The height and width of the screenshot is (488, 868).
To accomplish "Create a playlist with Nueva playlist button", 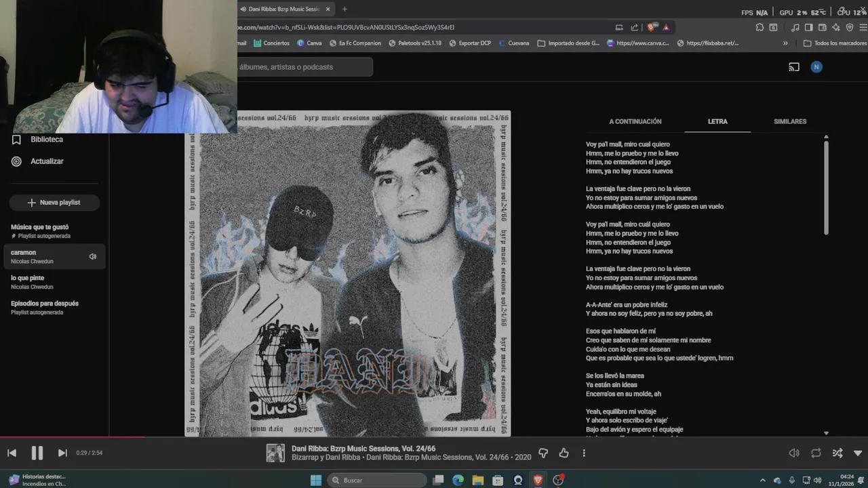I will point(54,203).
